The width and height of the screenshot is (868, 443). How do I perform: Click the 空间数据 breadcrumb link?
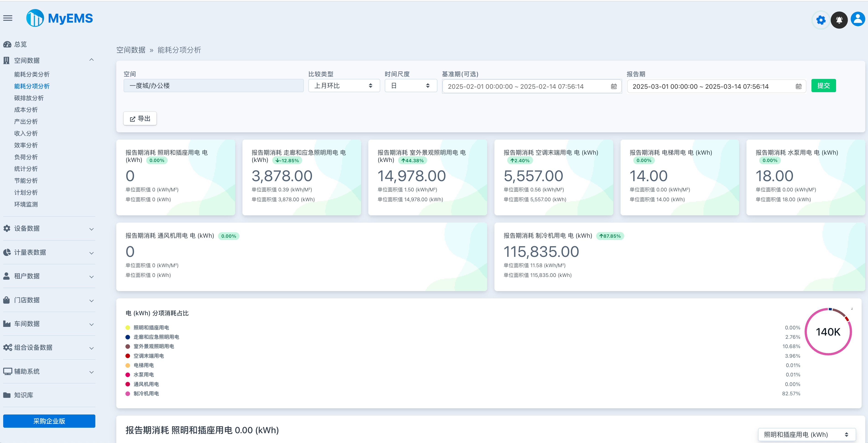point(131,50)
